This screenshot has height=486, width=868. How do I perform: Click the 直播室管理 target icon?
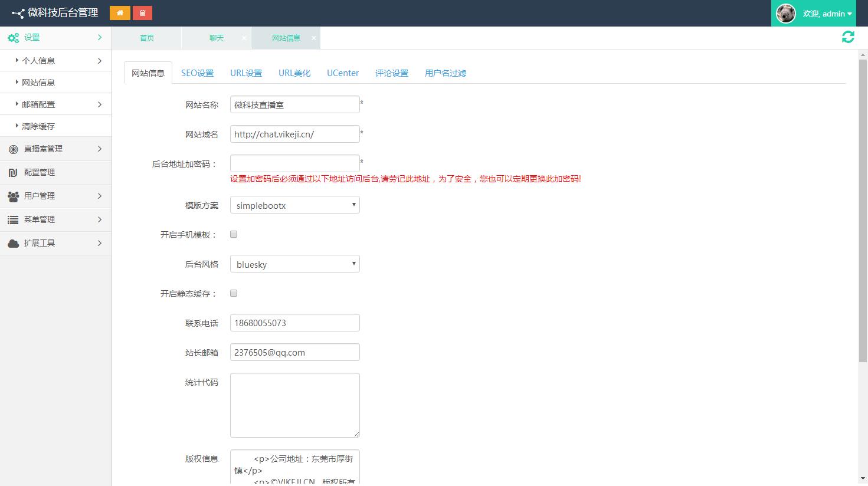click(13, 149)
